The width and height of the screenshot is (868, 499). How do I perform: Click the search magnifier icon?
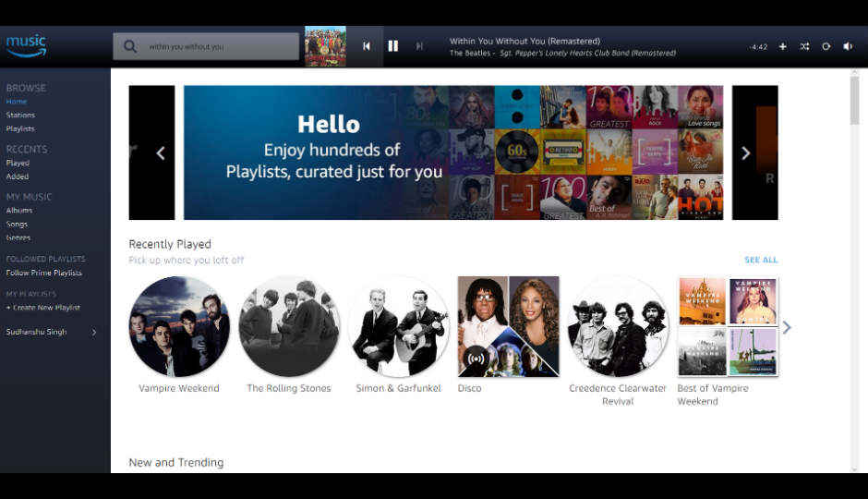click(x=130, y=46)
